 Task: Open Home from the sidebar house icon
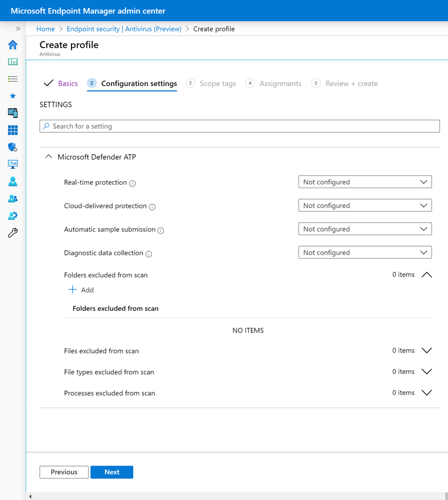pos(12,45)
